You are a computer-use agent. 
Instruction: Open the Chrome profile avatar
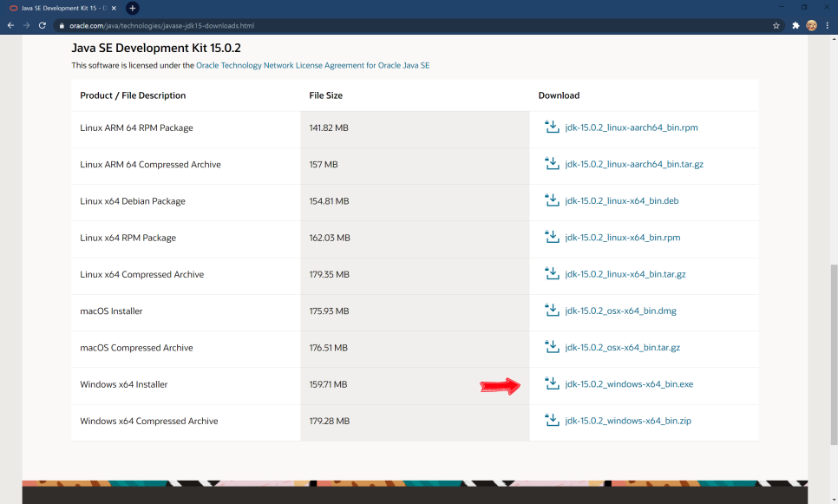click(811, 25)
